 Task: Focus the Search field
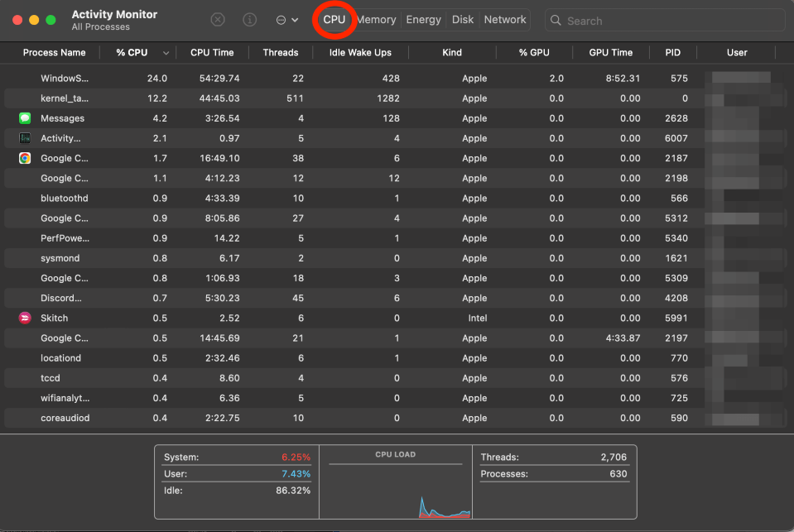pos(665,20)
